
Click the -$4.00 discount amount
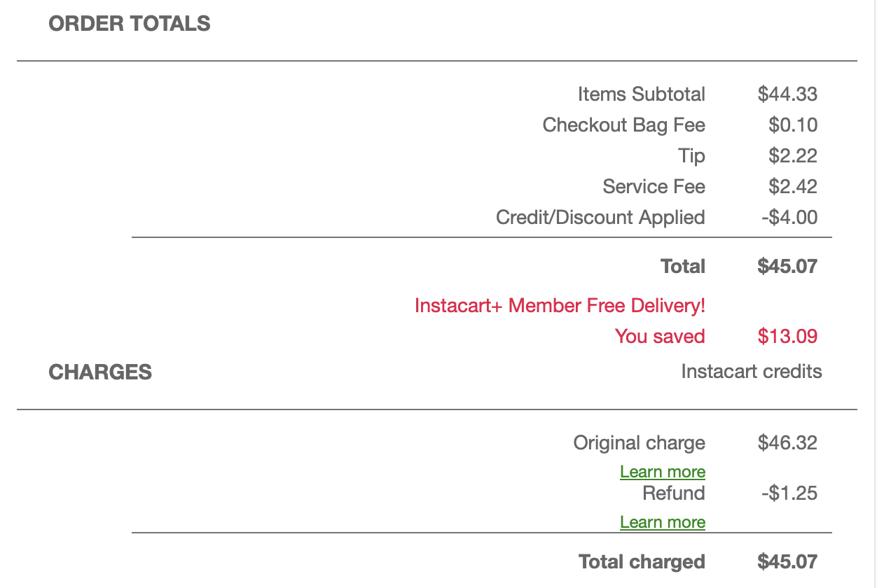pos(789,217)
